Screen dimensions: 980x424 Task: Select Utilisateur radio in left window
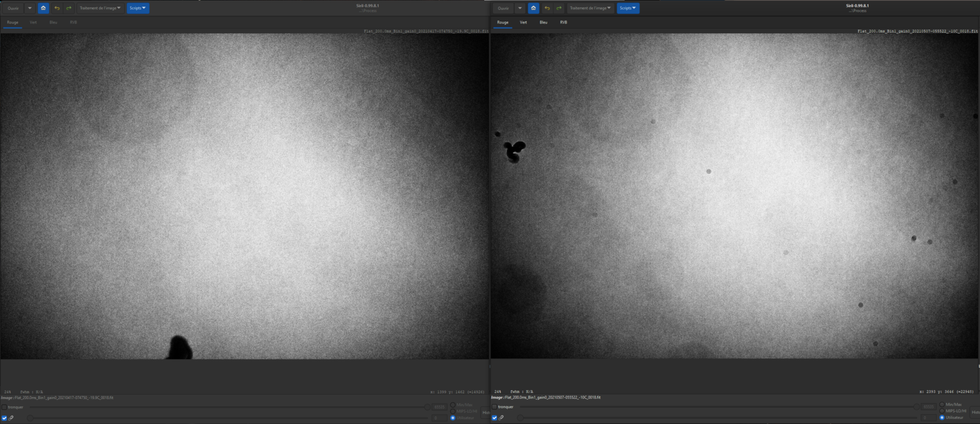click(453, 418)
